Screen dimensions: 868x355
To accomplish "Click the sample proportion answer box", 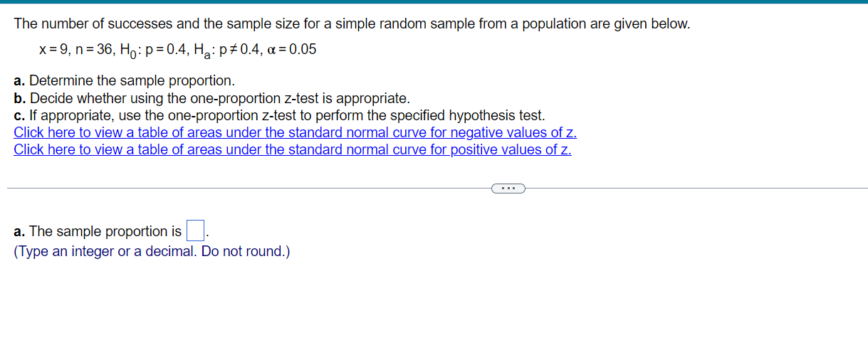I will click(x=195, y=231).
